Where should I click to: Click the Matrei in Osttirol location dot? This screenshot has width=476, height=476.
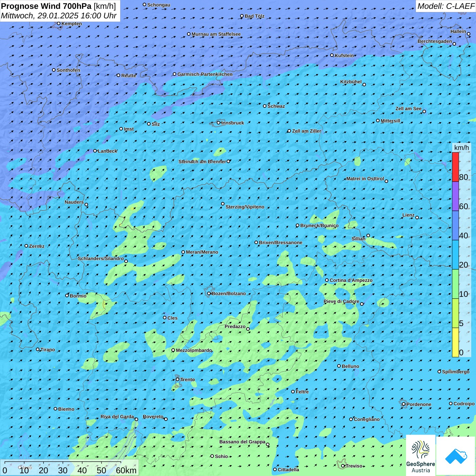(386, 181)
